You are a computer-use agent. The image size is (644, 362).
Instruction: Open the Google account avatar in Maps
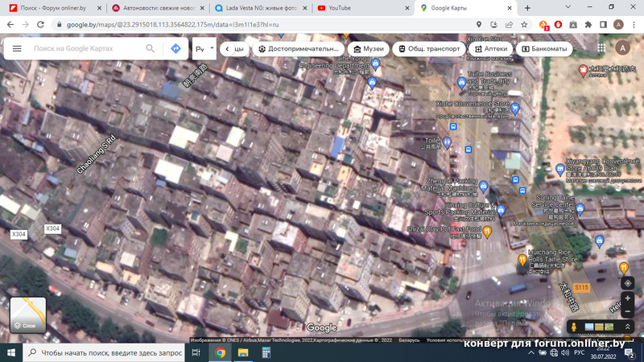click(622, 48)
